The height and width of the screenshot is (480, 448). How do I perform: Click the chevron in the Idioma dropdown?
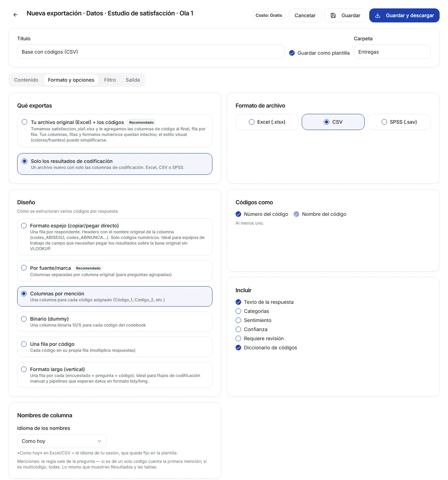pyautogui.click(x=99, y=441)
